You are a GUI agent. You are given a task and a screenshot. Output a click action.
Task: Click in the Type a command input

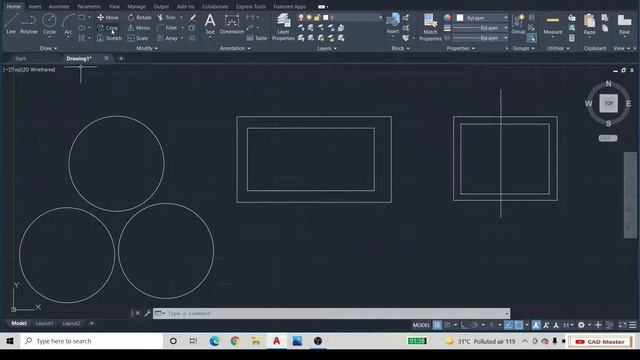tap(331, 313)
